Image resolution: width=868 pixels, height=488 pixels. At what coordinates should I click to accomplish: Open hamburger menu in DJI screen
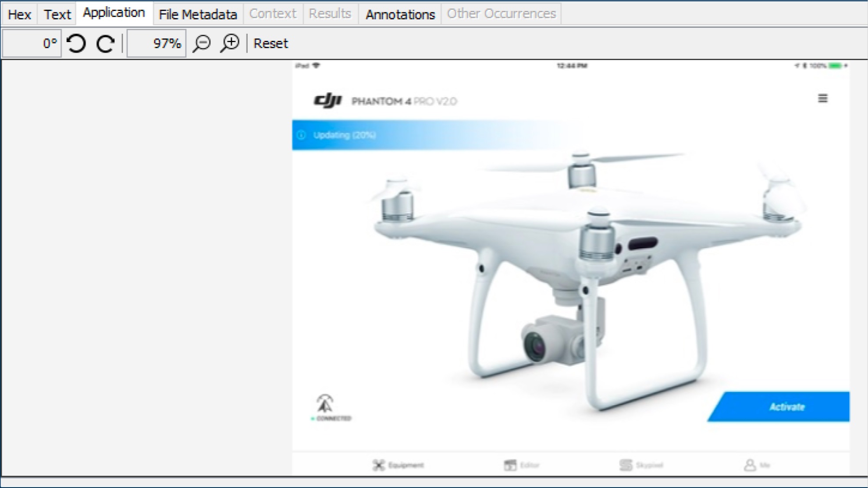coord(823,99)
